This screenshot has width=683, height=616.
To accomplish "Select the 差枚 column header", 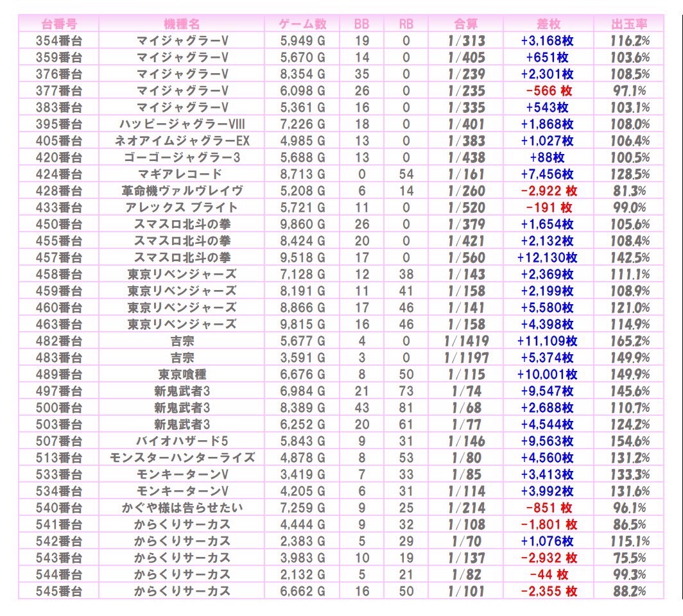I will click(548, 24).
